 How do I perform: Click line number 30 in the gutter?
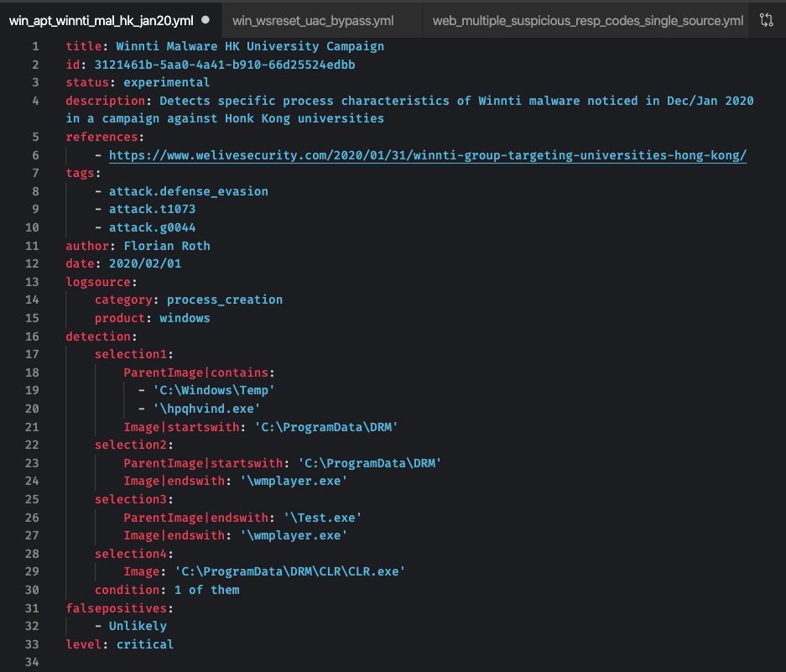32,590
